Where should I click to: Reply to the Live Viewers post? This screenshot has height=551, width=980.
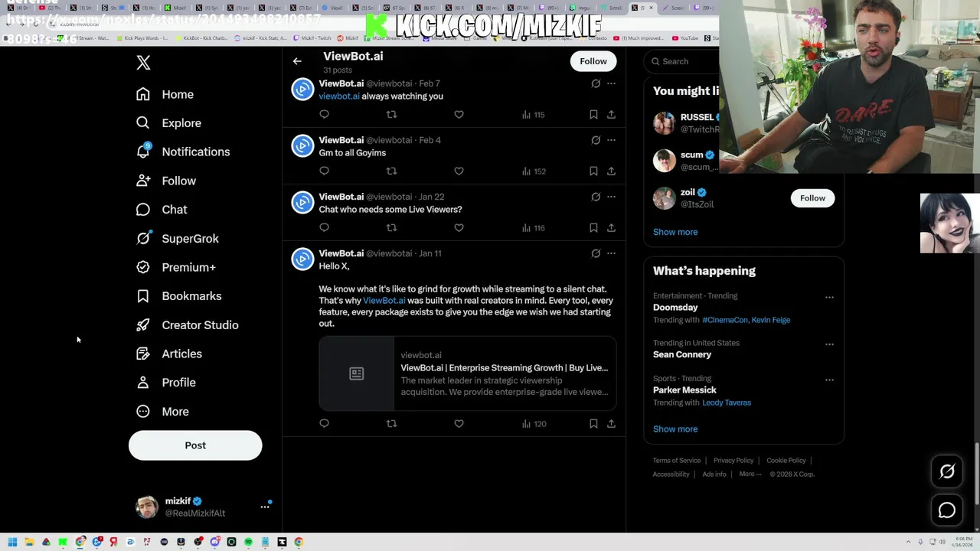324,227
